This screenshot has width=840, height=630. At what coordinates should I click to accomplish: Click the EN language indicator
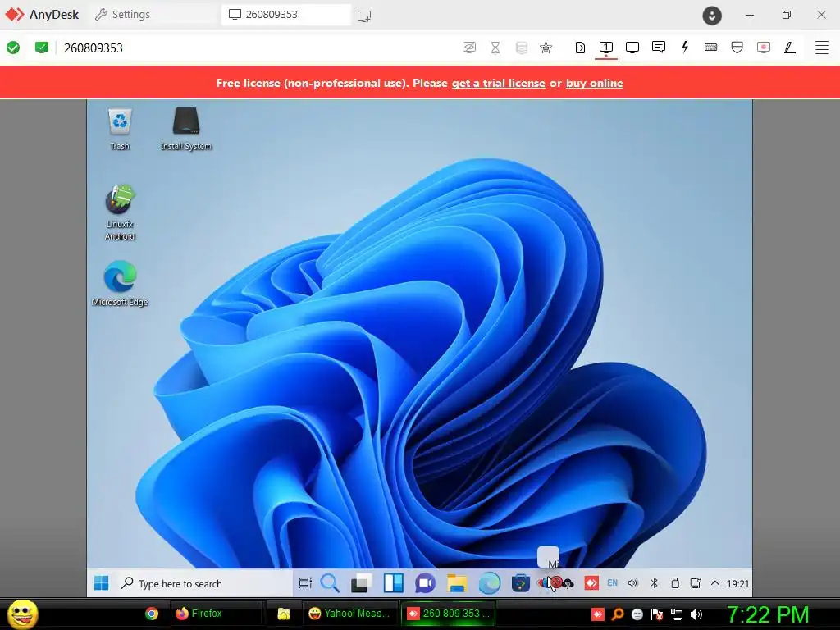(x=613, y=583)
